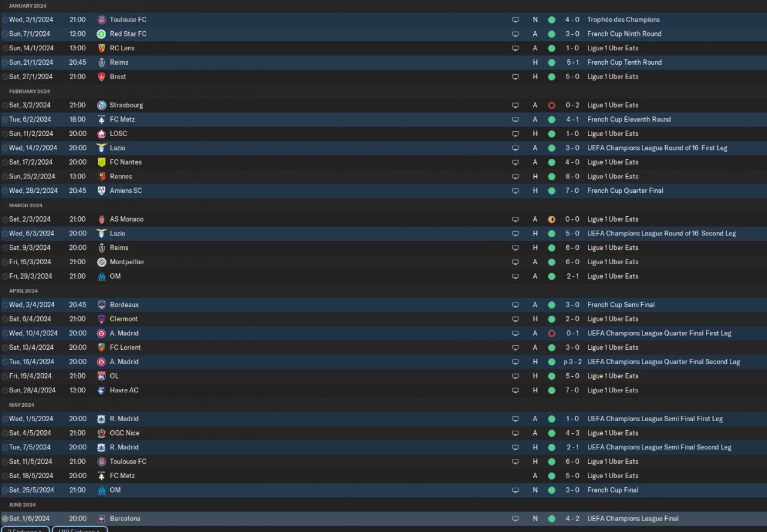
Task: Toggle the check circle beside Wed, 3/4/2024
Action: coord(5,305)
